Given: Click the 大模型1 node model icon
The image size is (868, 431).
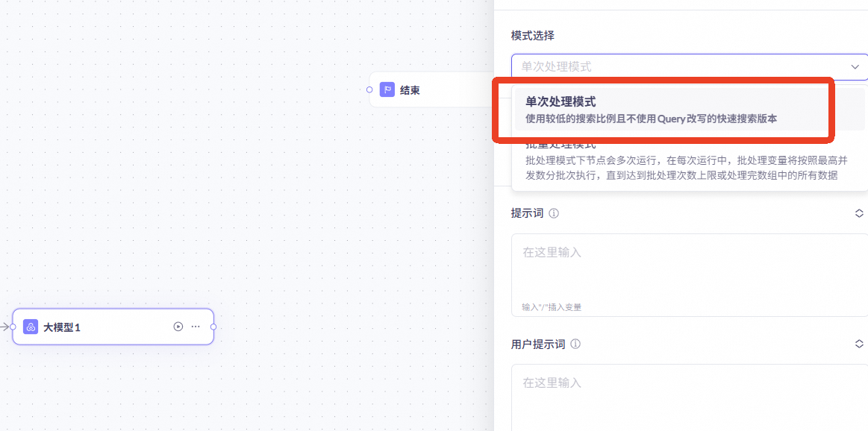Looking at the screenshot, I should [x=31, y=327].
